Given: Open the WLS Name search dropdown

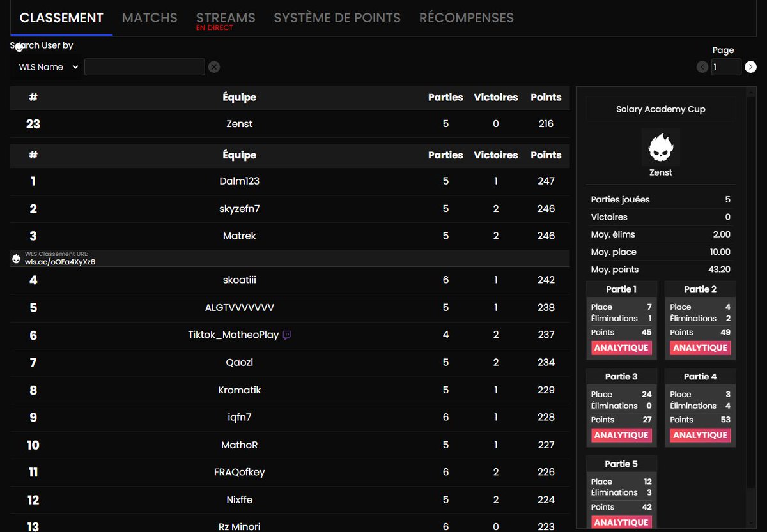Looking at the screenshot, I should pyautogui.click(x=48, y=67).
